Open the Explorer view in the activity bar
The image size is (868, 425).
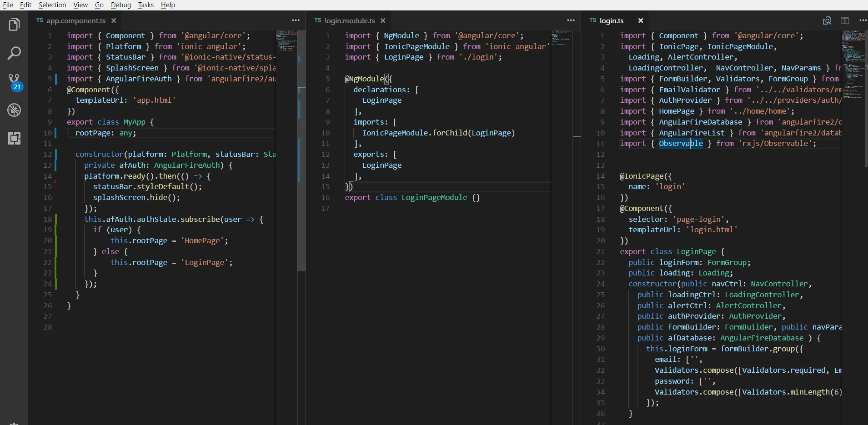click(14, 25)
